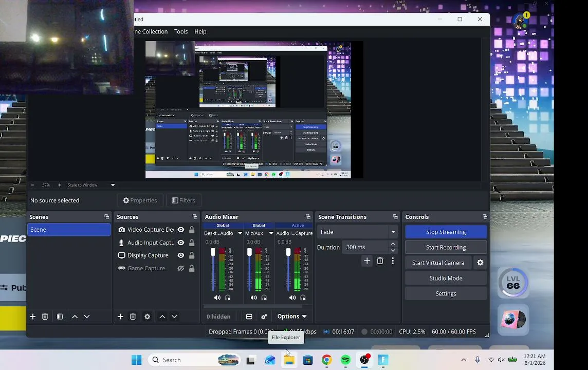Lock the Display Capture source
The width and height of the screenshot is (588, 370).
[x=192, y=255]
